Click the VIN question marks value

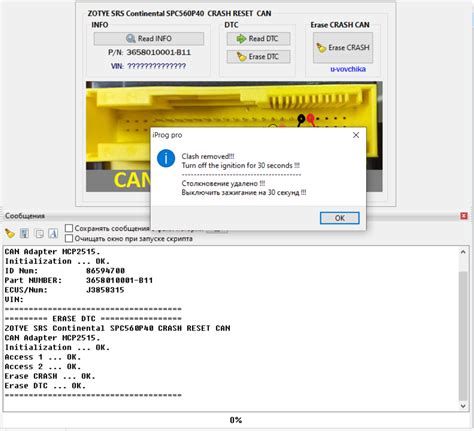click(x=157, y=66)
